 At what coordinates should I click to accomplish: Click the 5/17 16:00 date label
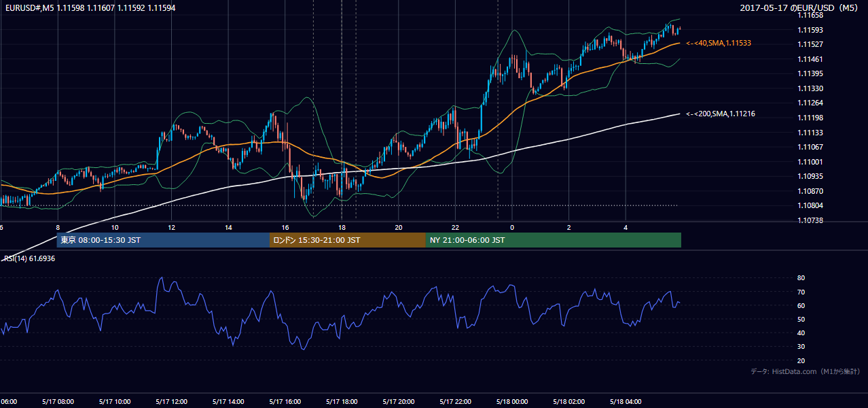pyautogui.click(x=285, y=402)
